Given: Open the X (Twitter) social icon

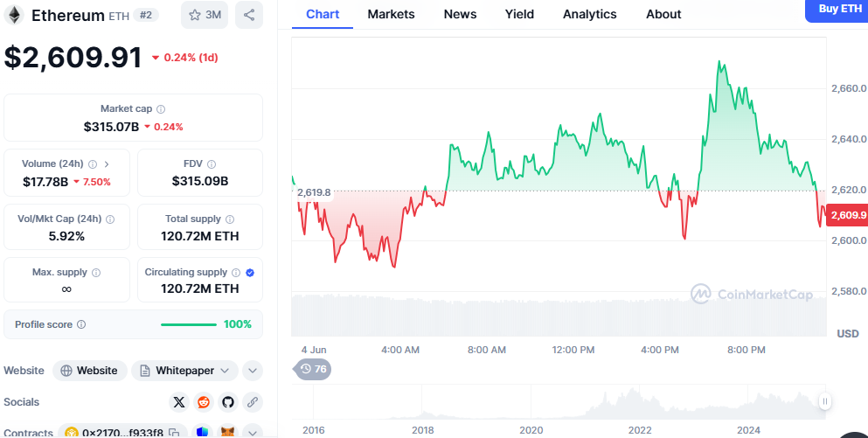Looking at the screenshot, I should coord(179,402).
